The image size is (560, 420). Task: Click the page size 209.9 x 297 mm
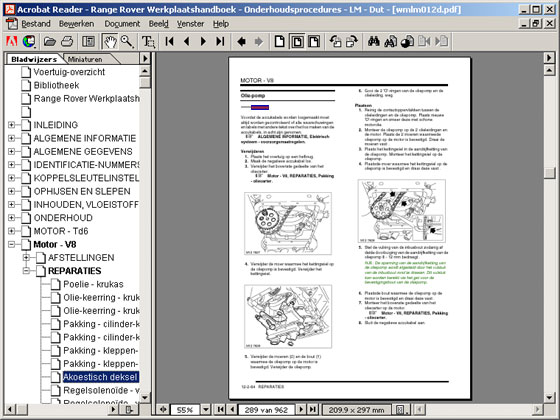point(356,410)
